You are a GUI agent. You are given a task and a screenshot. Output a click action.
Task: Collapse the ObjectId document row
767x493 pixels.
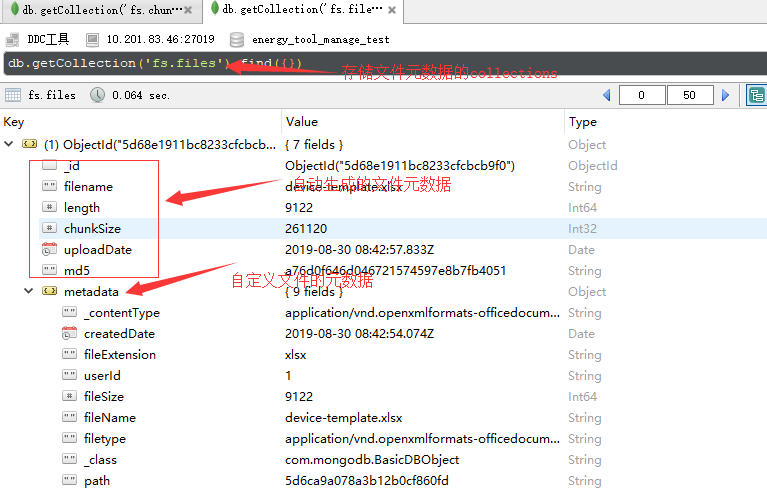tap(9, 144)
